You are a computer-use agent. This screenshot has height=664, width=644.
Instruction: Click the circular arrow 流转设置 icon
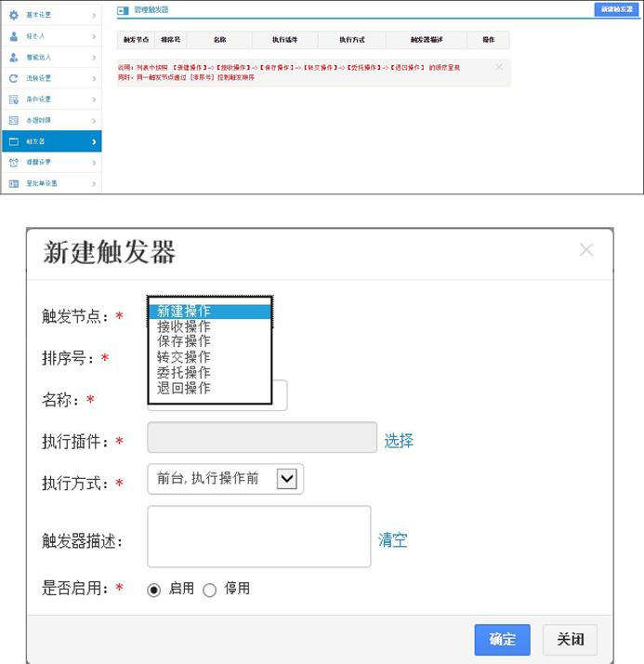click(13, 79)
